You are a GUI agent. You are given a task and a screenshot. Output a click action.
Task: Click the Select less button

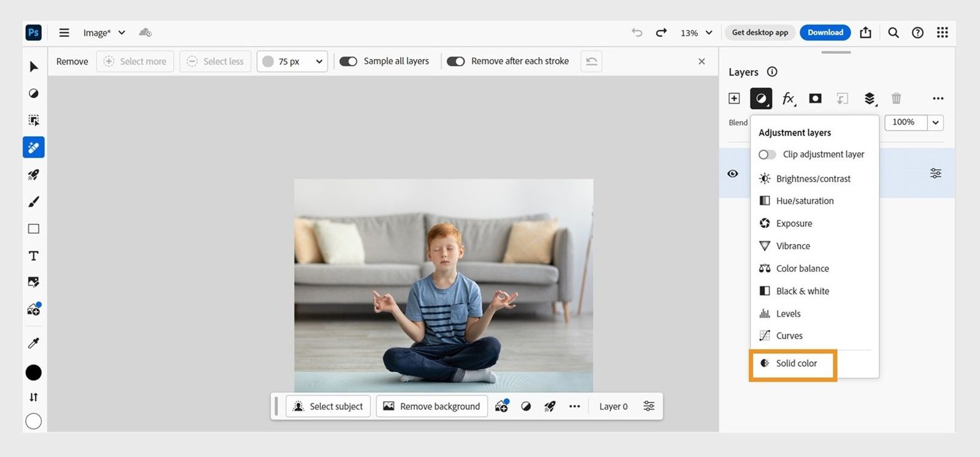point(215,61)
